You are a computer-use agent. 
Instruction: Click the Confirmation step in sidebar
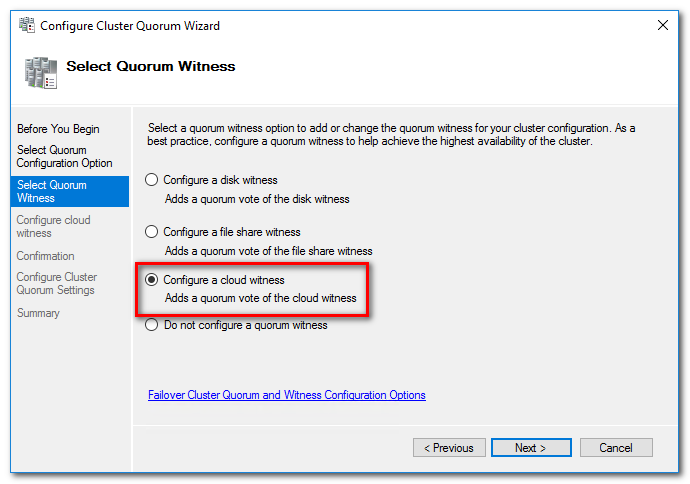pos(45,256)
